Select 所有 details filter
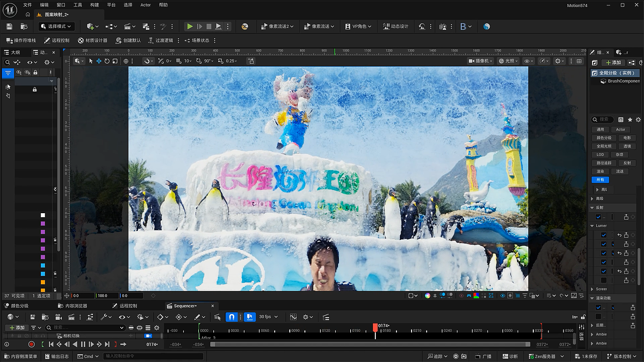 [x=601, y=179]
